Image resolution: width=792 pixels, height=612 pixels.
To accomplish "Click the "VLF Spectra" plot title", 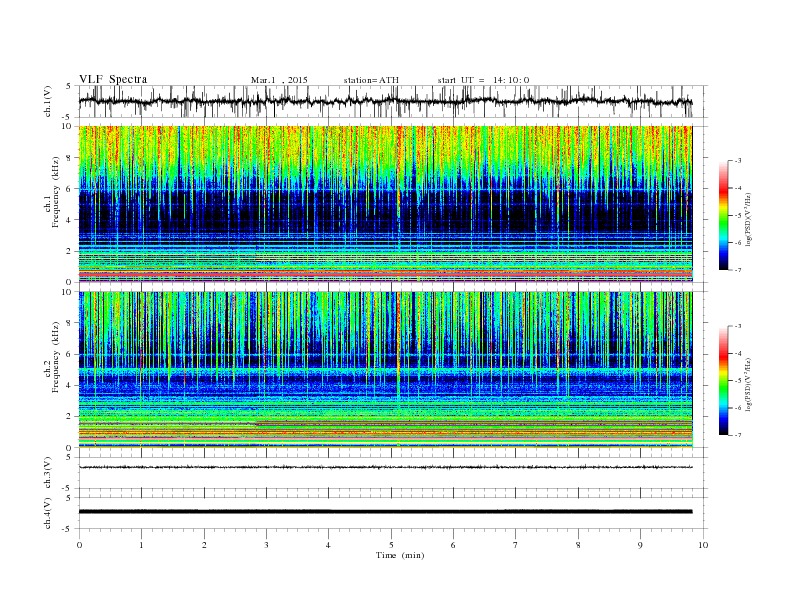I will tap(113, 79).
